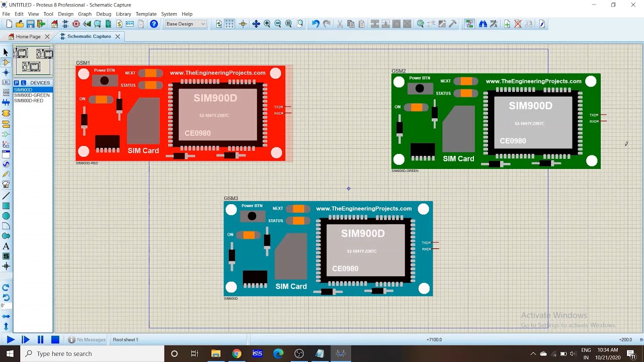Viewport: 644px width, 362px height.
Task: Click the Windows Start button
Action: click(x=10, y=354)
